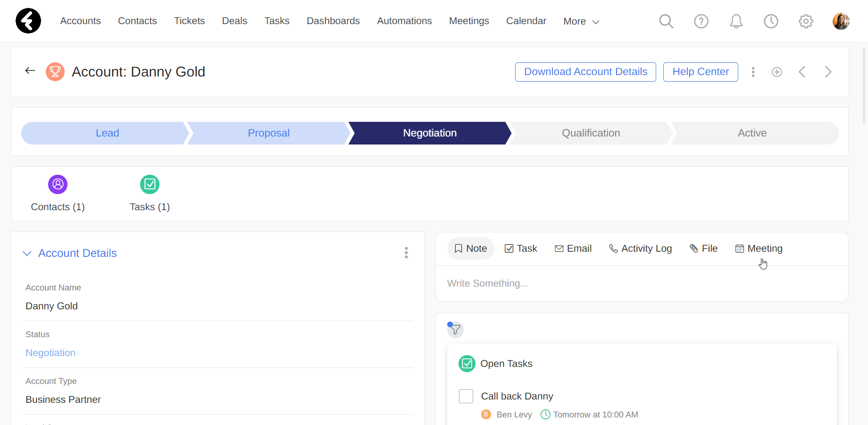868x425 pixels.
Task: Open the Accounts menu
Action: (x=81, y=21)
